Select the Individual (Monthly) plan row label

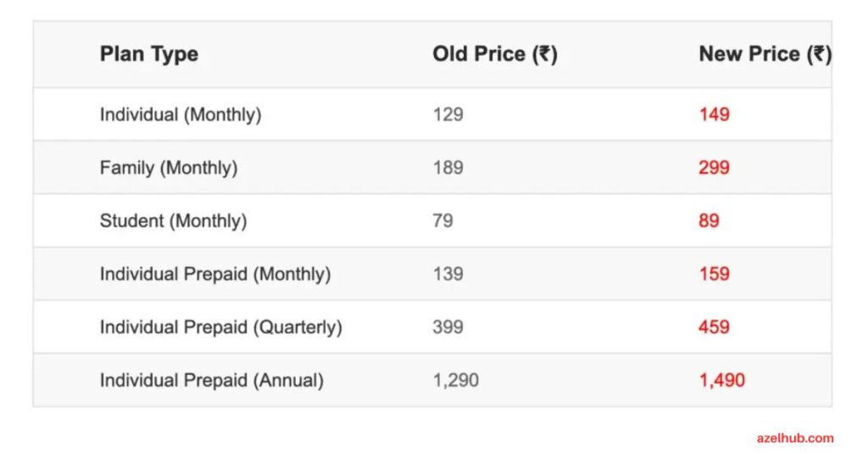point(181,114)
